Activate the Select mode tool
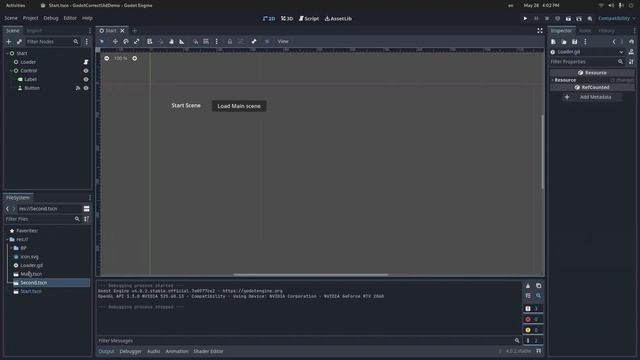The height and width of the screenshot is (360, 640). point(102,41)
